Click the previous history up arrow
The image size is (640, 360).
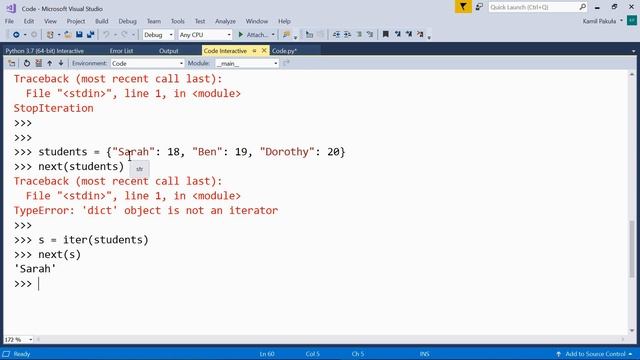[x=50, y=63]
